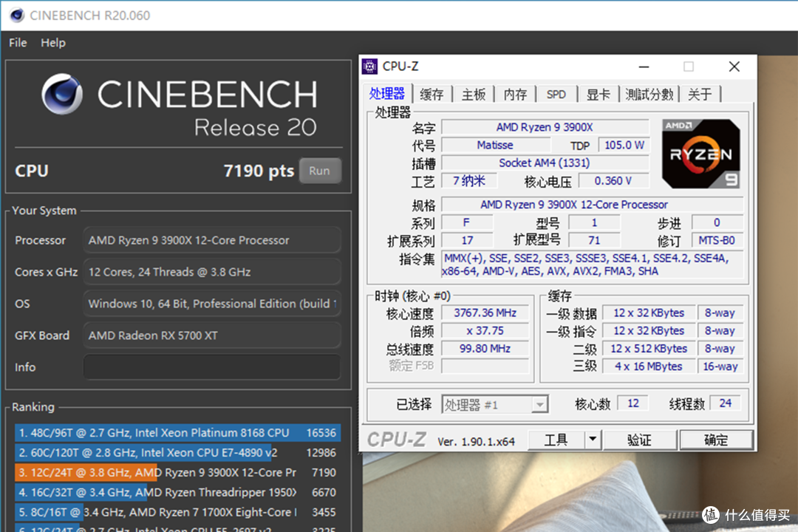Click the Matisse code name value
Viewport: 798px width, 532px height.
[x=495, y=145]
